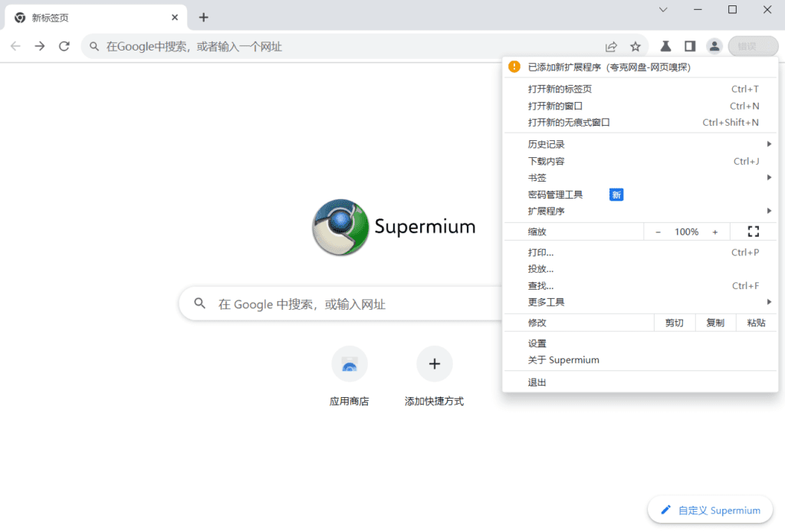Expand the 更多工具 submenu
The height and width of the screenshot is (532, 785).
click(x=640, y=302)
